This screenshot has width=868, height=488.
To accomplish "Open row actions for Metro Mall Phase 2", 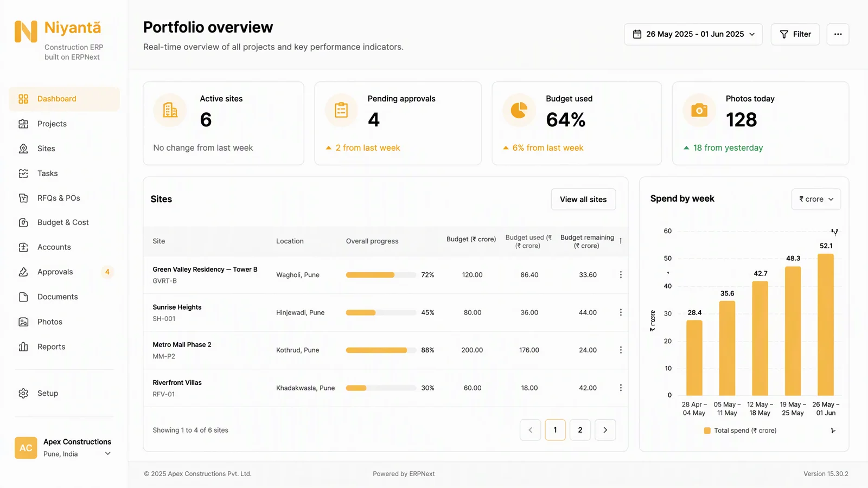I will pyautogui.click(x=621, y=350).
